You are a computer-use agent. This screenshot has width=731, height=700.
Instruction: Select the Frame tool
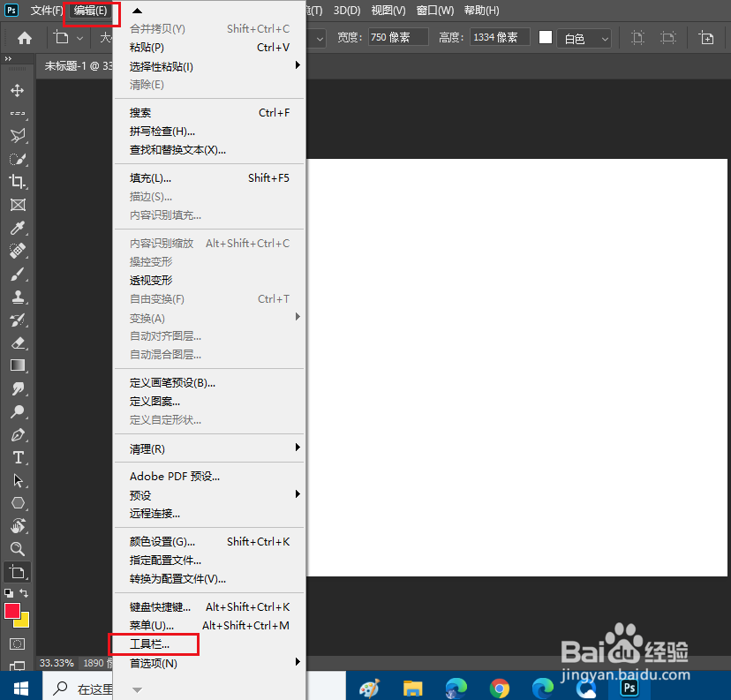click(x=18, y=205)
